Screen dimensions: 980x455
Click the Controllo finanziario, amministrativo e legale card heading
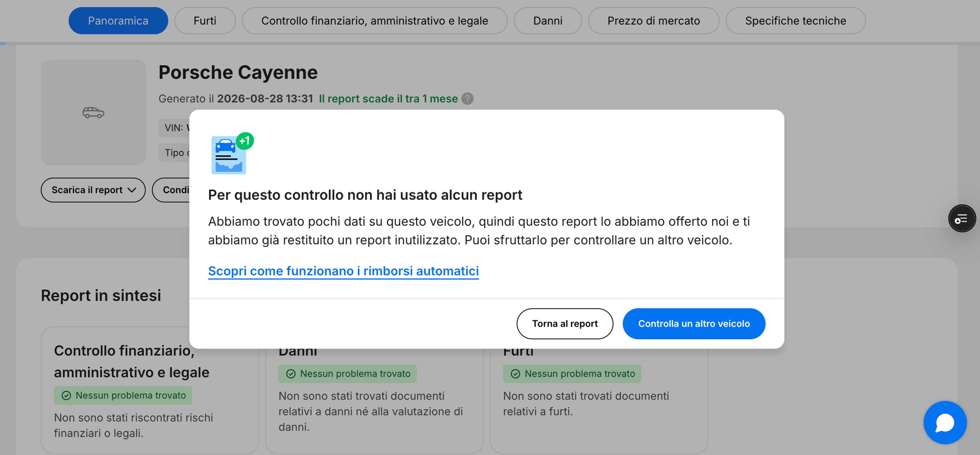click(x=132, y=361)
